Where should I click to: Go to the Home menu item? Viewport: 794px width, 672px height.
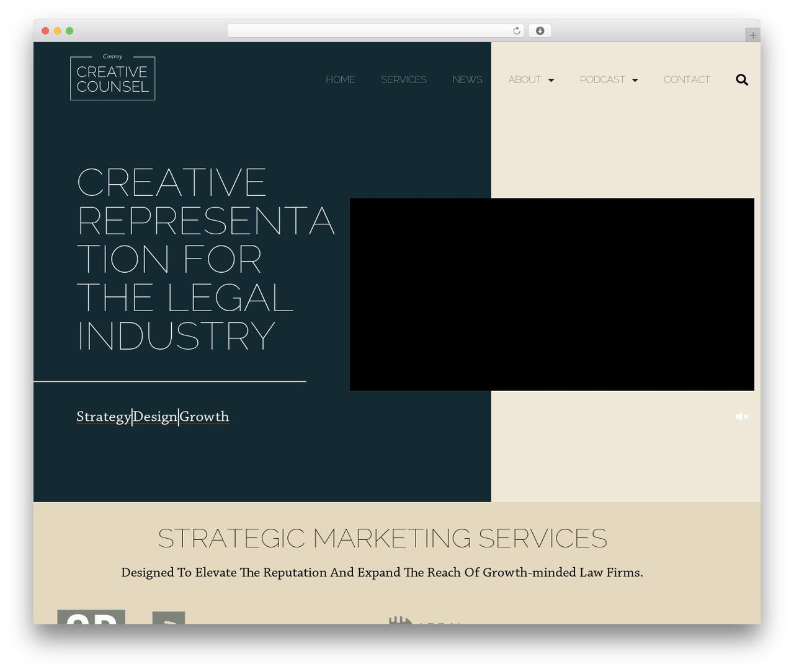point(341,79)
